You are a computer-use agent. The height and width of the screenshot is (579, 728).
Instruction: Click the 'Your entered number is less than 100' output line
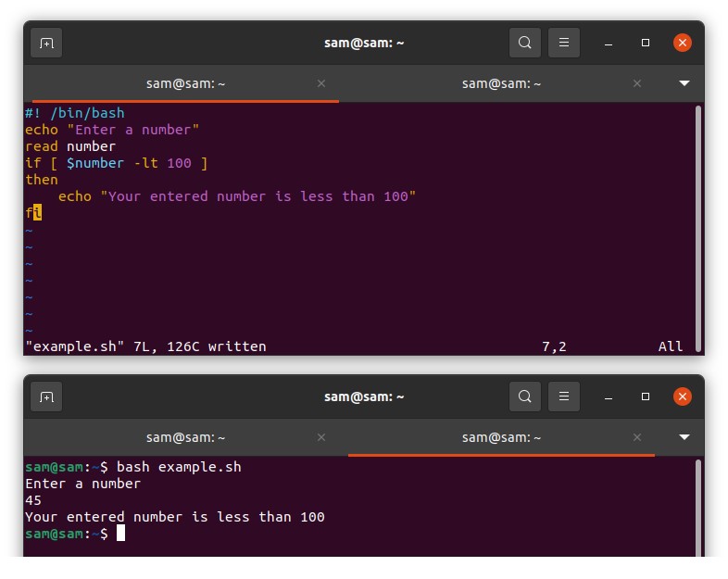pyautogui.click(x=174, y=517)
